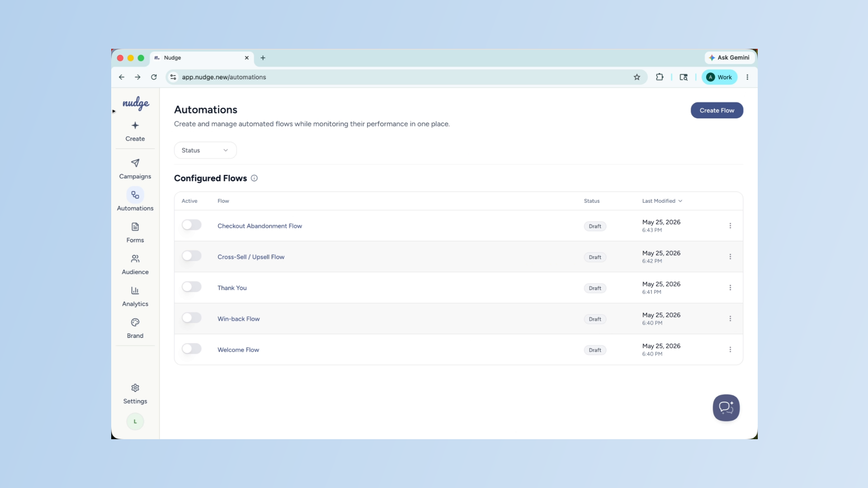Viewport: 868px width, 488px height.
Task: Enable the Win-back Flow switch
Action: [192, 318]
